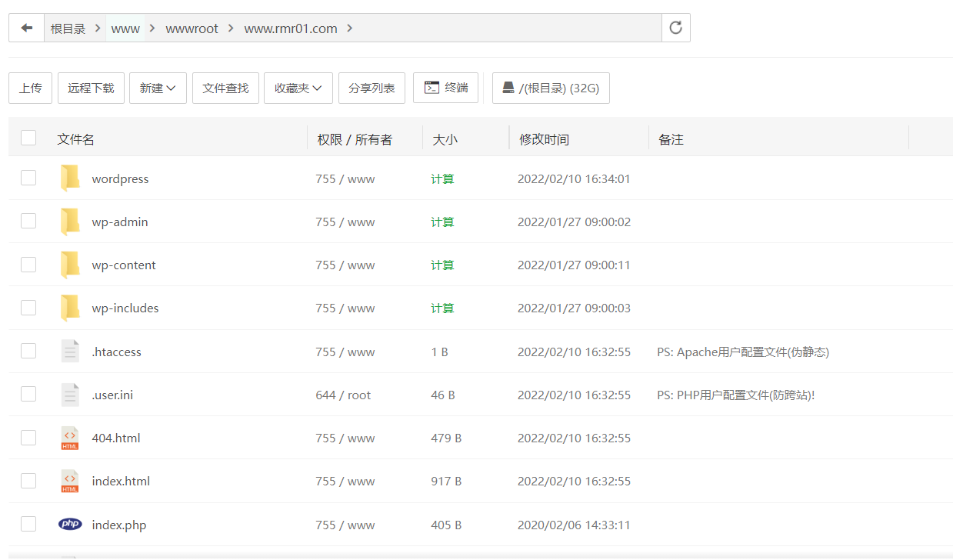Toggle the select-all checkbox in header
The width and height of the screenshot is (953, 560).
pyautogui.click(x=28, y=138)
